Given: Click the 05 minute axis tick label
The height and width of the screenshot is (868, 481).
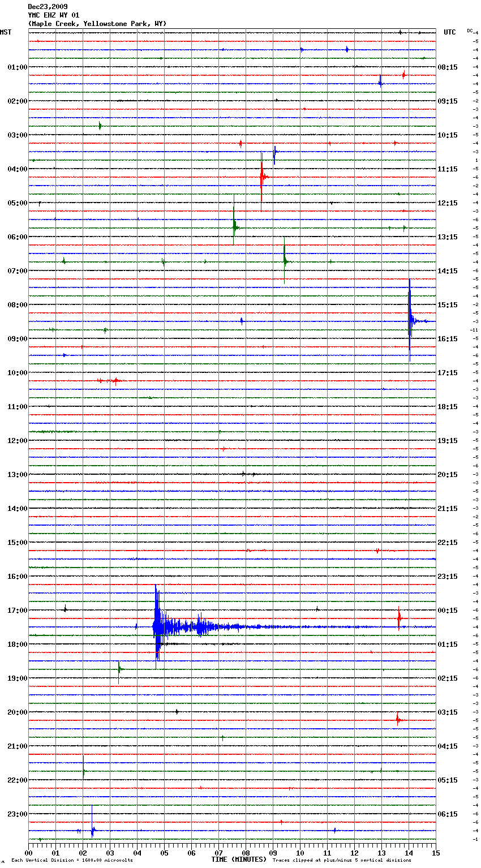Looking at the screenshot, I should pyautogui.click(x=164, y=853).
